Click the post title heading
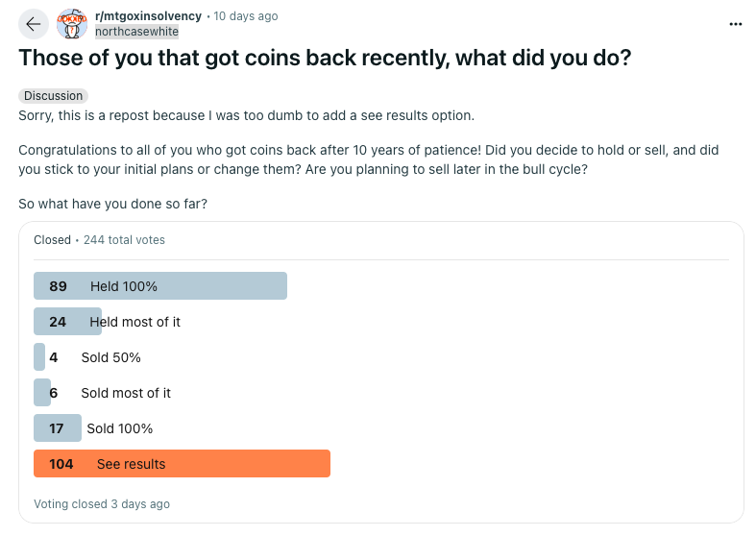The width and height of the screenshot is (756, 536). coord(325,58)
